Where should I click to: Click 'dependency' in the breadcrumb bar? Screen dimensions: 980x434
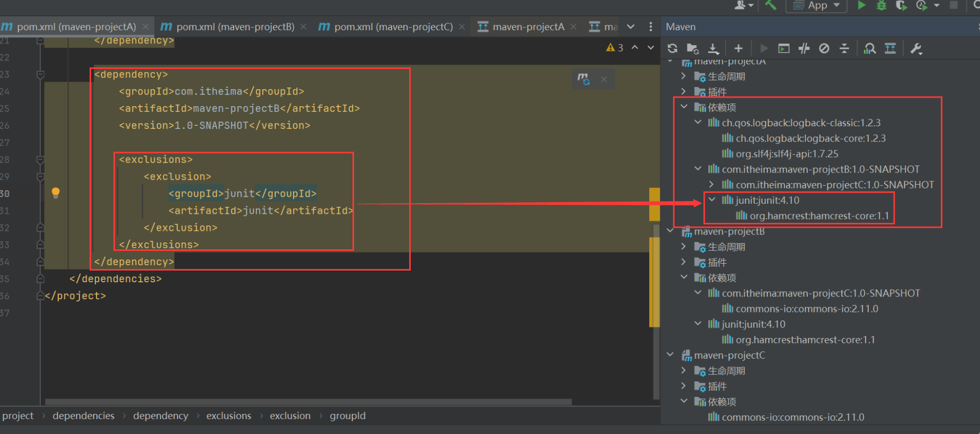pyautogui.click(x=161, y=416)
